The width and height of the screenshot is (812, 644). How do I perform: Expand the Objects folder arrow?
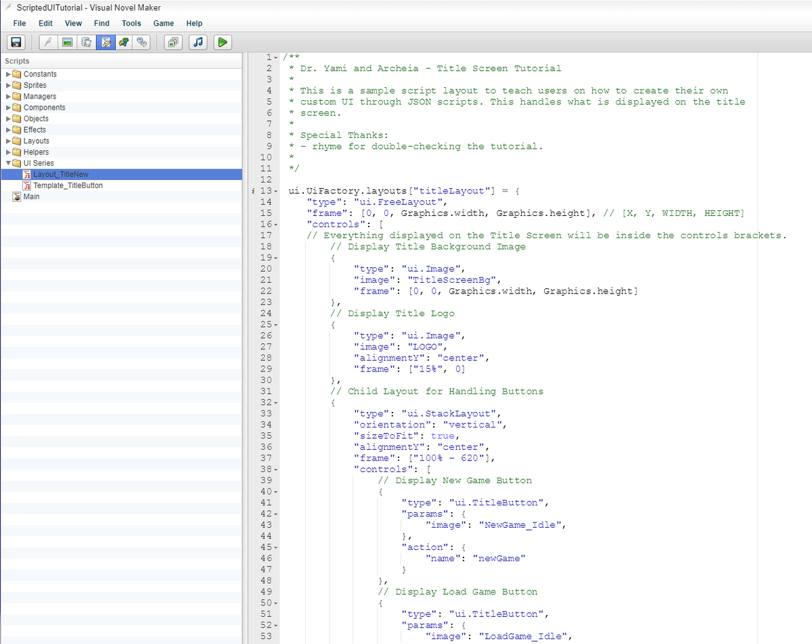click(8, 118)
